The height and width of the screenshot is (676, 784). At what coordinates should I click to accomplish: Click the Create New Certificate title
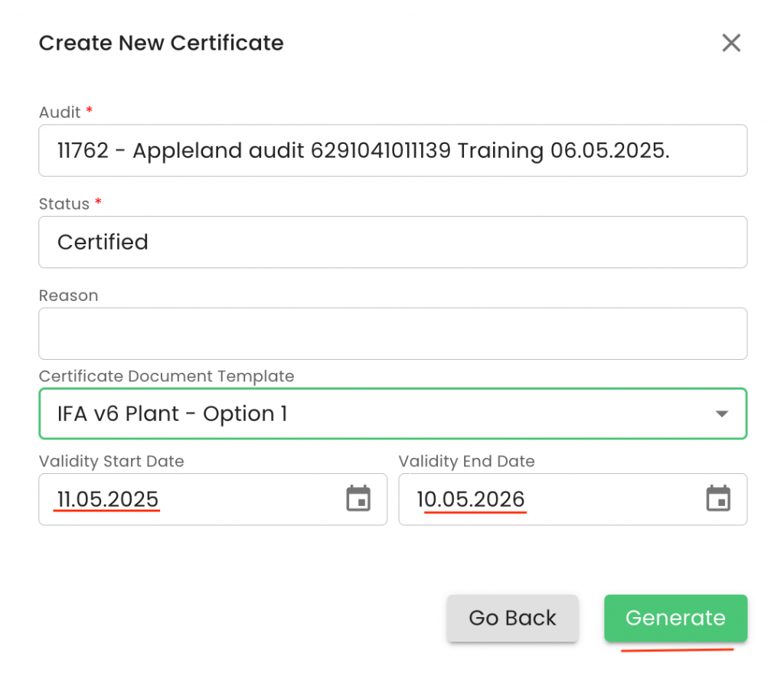pyautogui.click(x=161, y=43)
